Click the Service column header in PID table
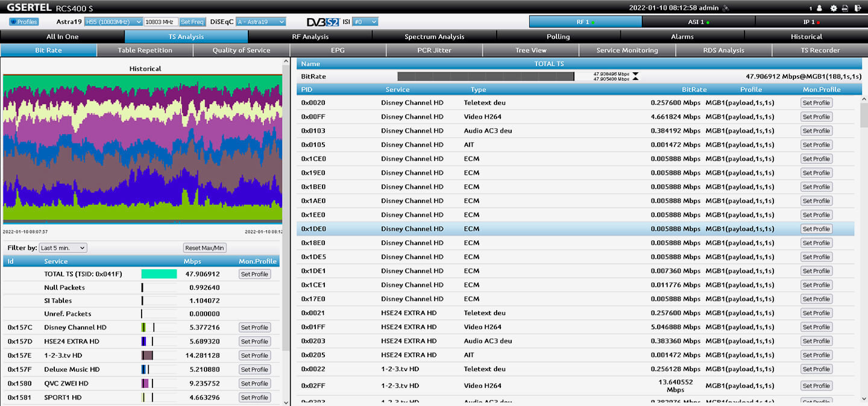868x406 pixels. point(397,90)
